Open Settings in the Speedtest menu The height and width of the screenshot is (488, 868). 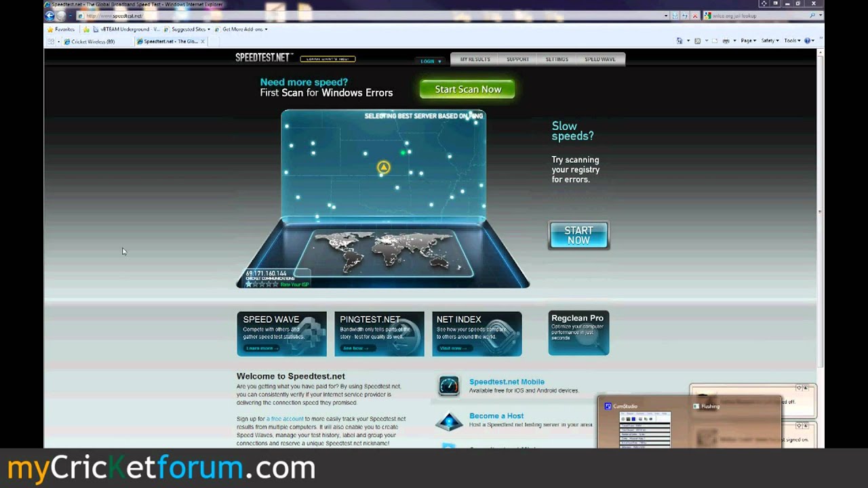[557, 60]
